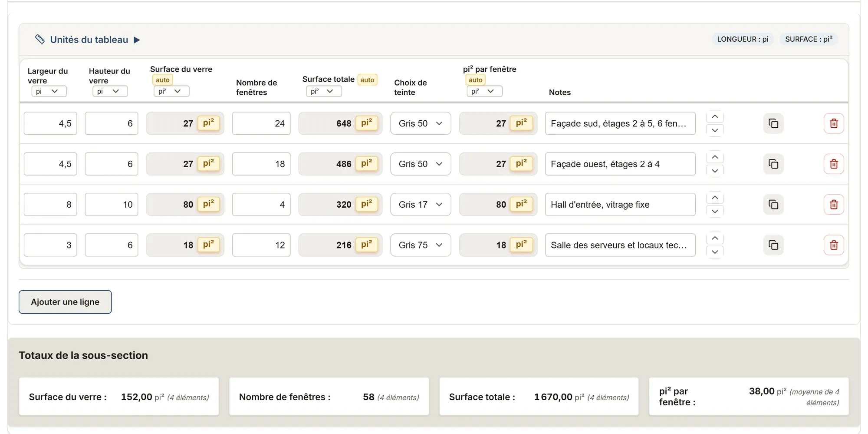Move the Salle des serveurs row up
The width and height of the screenshot is (868, 434).
pos(715,238)
